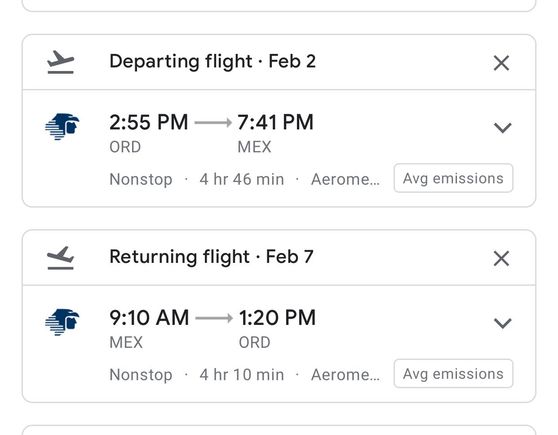Expand departing flight details chevron
The image size is (558, 435).
502,127
